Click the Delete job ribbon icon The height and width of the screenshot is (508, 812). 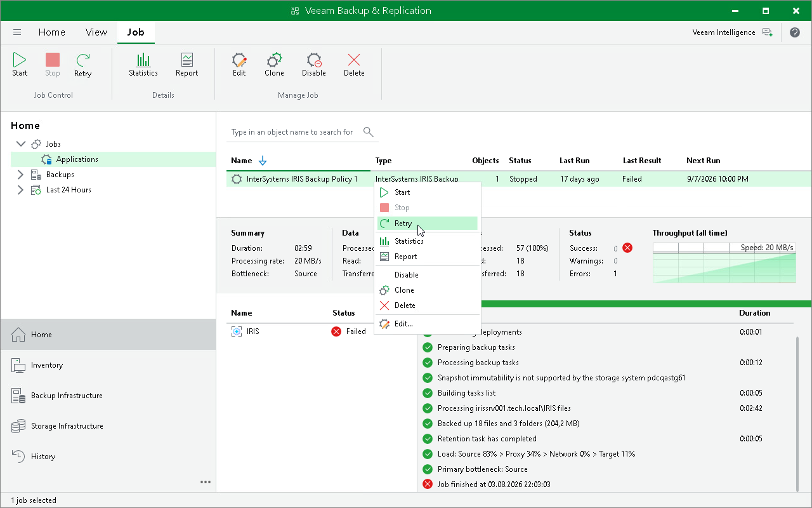tap(354, 65)
